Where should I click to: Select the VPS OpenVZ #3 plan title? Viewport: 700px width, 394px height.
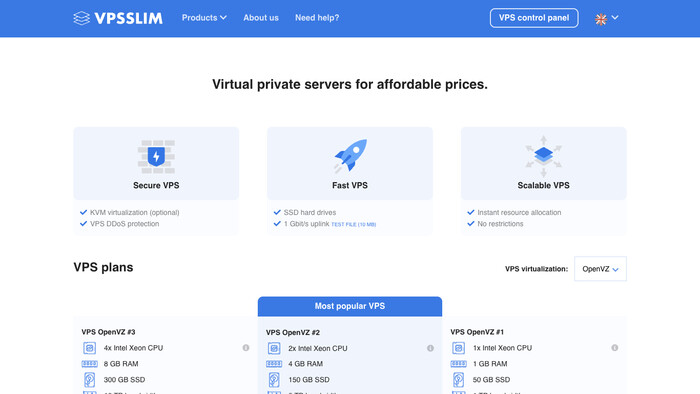pos(108,332)
